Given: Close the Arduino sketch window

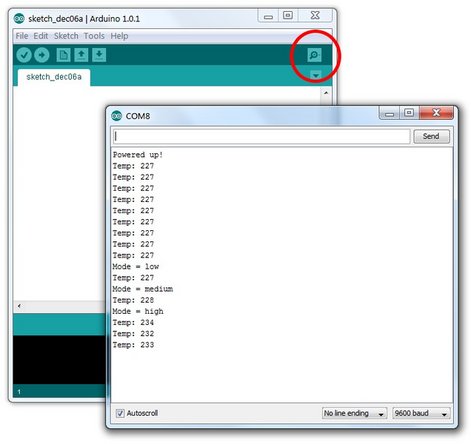Looking at the screenshot, I should click(315, 15).
